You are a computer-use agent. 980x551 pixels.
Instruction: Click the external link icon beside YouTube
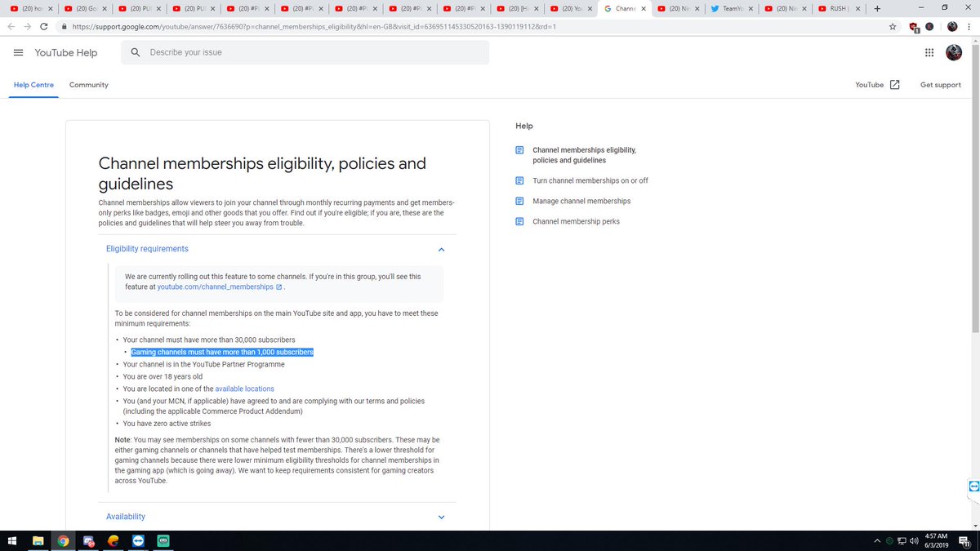[x=895, y=85]
